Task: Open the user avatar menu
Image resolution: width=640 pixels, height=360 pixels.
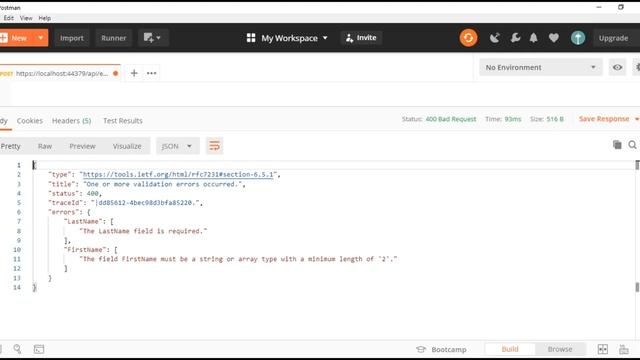Action: tap(578, 38)
